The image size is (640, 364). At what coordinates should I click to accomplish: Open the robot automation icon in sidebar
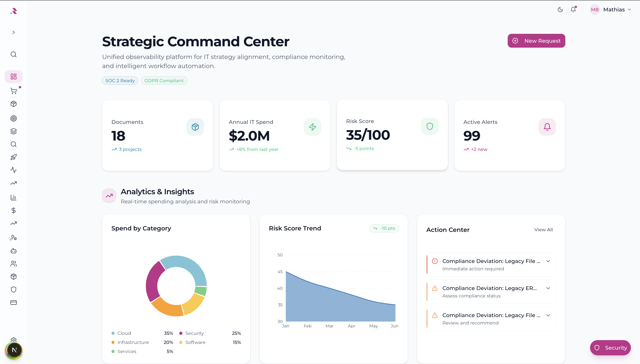click(14, 251)
